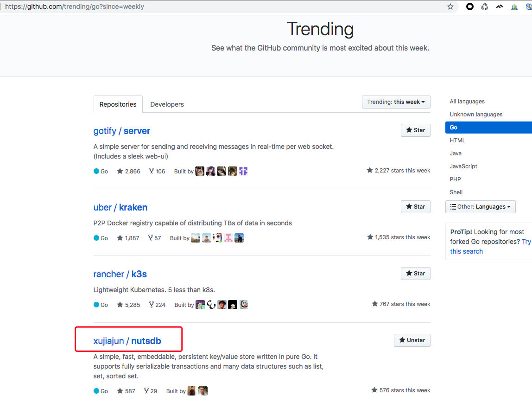View nutsdb 587 stargazers

[126, 391]
